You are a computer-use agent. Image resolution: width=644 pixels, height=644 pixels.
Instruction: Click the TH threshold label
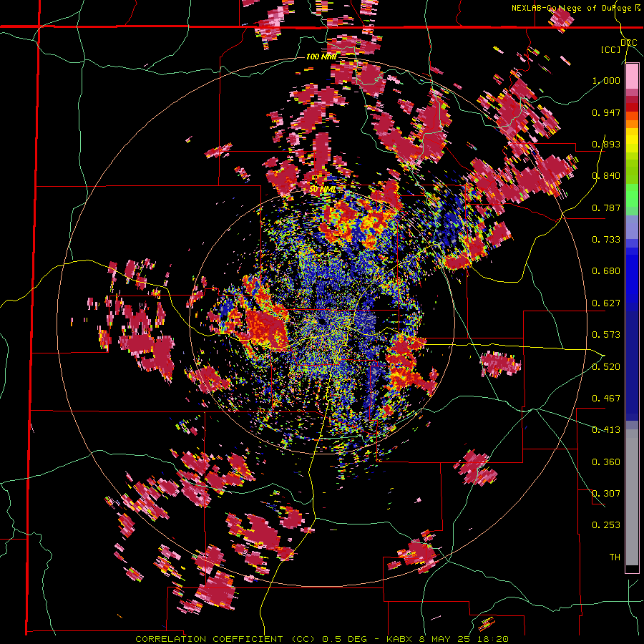click(615, 557)
